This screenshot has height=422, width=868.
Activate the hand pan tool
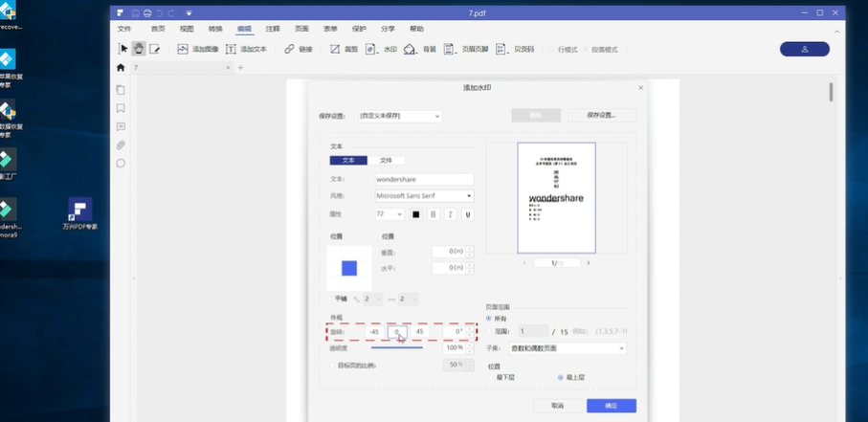(x=139, y=49)
